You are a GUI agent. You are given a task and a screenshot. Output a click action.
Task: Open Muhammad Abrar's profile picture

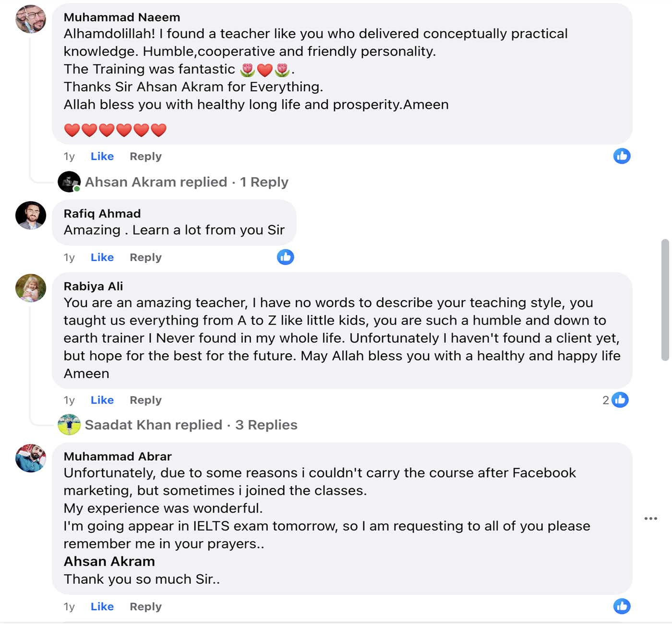click(31, 458)
